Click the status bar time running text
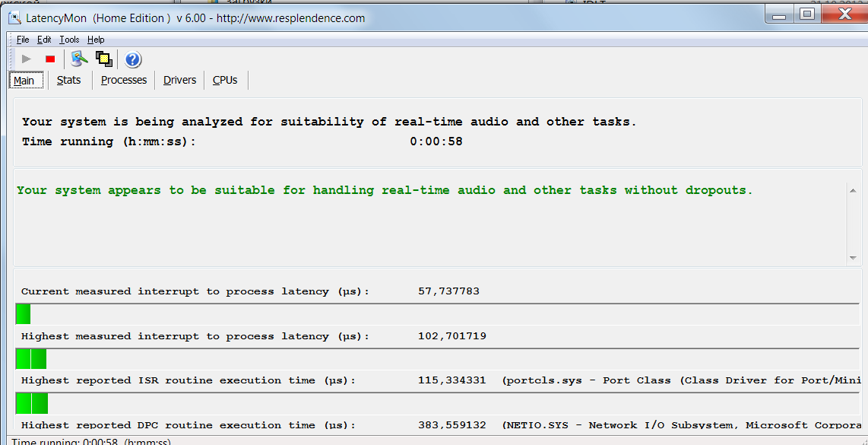868x445 pixels. click(x=91, y=442)
